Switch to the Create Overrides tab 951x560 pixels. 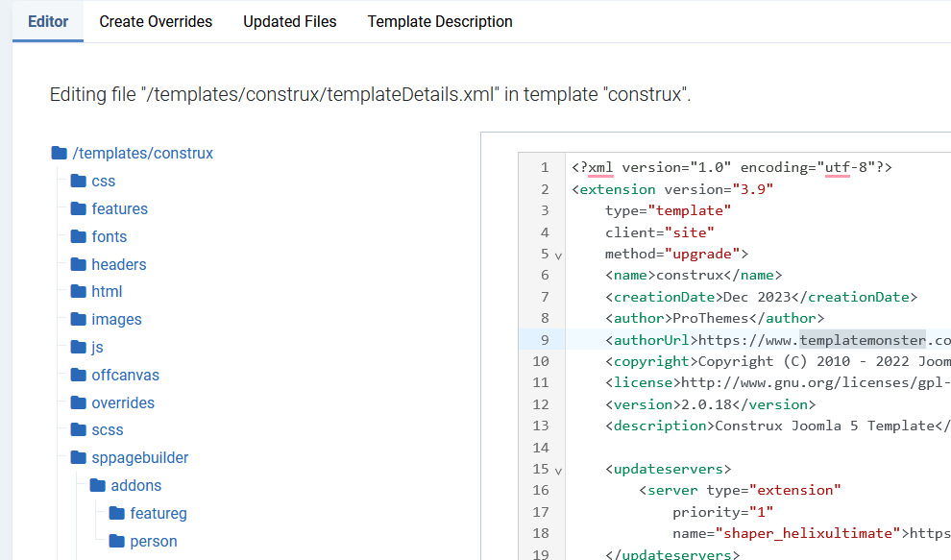[x=156, y=21]
